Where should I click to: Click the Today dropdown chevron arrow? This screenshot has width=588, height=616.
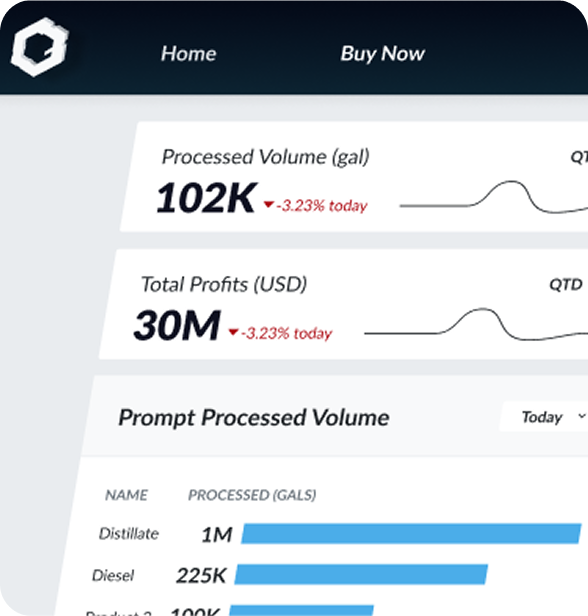click(582, 416)
